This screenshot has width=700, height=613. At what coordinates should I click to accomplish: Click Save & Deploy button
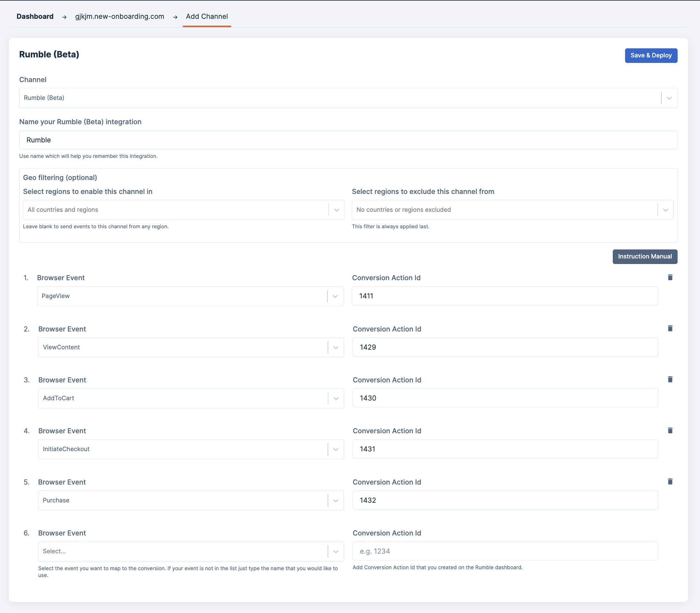point(651,55)
